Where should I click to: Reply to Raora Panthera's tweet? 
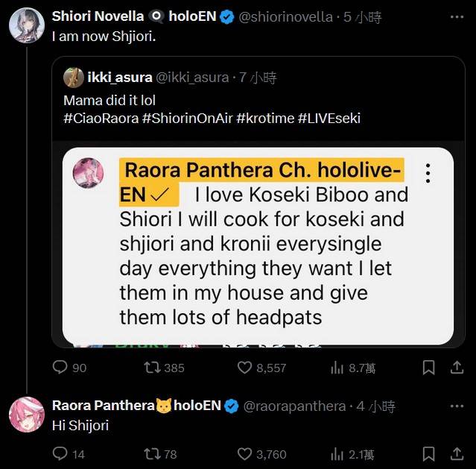60,453
